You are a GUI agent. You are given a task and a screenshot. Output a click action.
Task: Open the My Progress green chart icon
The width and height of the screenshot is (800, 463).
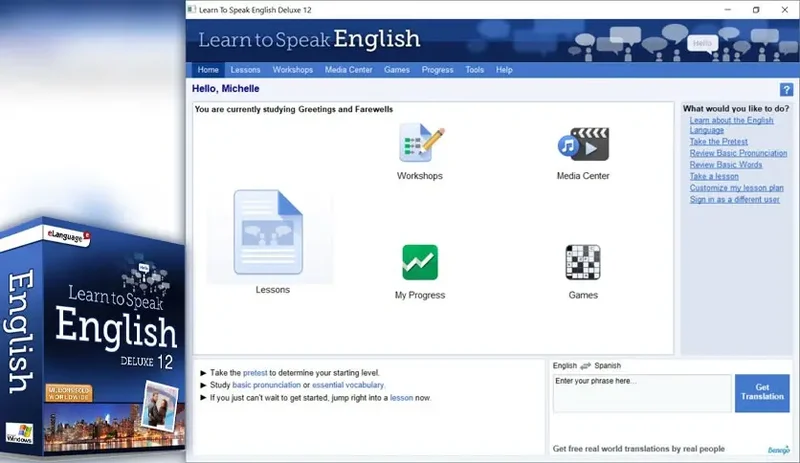(420, 262)
